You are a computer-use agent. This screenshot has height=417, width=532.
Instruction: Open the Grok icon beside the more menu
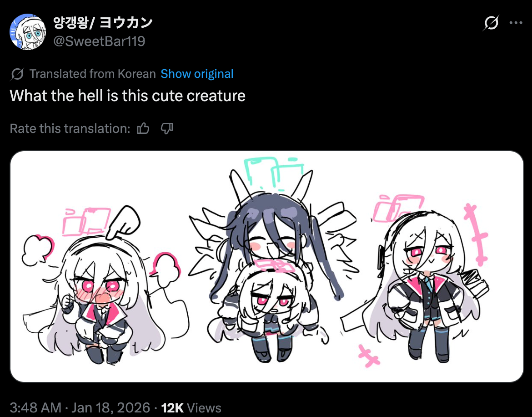pyautogui.click(x=491, y=23)
